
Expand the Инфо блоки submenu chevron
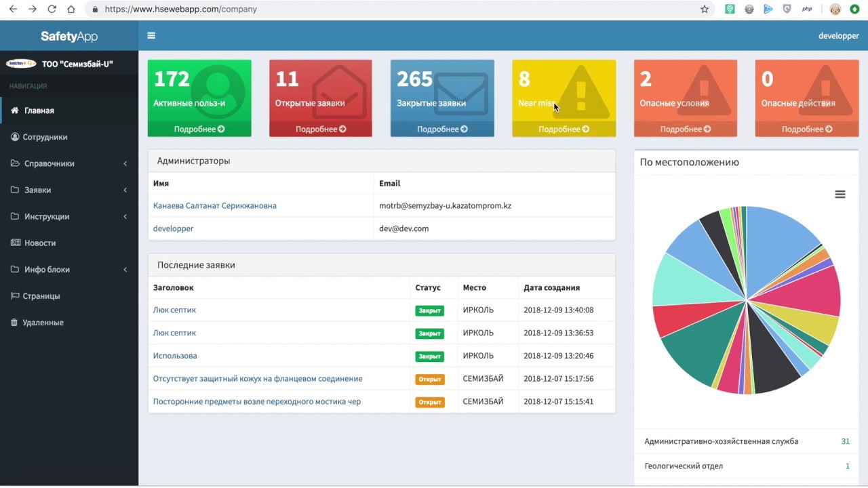[x=125, y=270]
